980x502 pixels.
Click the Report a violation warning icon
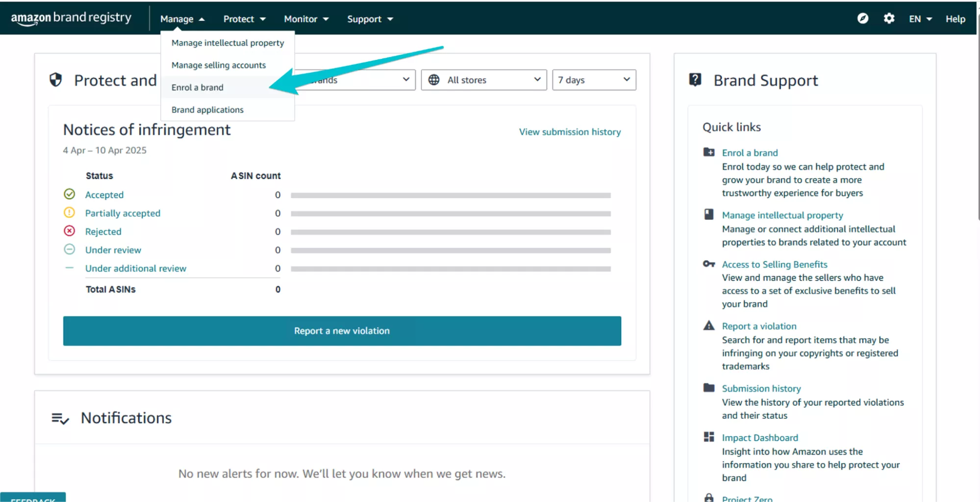(x=709, y=326)
